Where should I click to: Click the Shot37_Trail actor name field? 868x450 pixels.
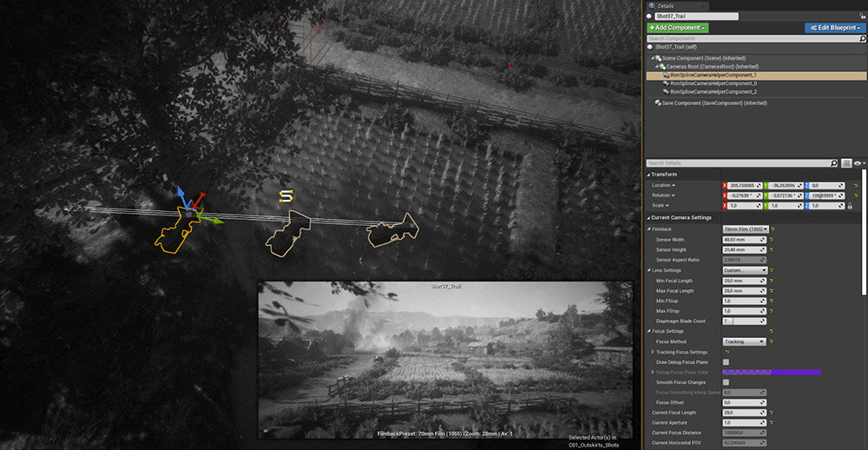tap(696, 17)
